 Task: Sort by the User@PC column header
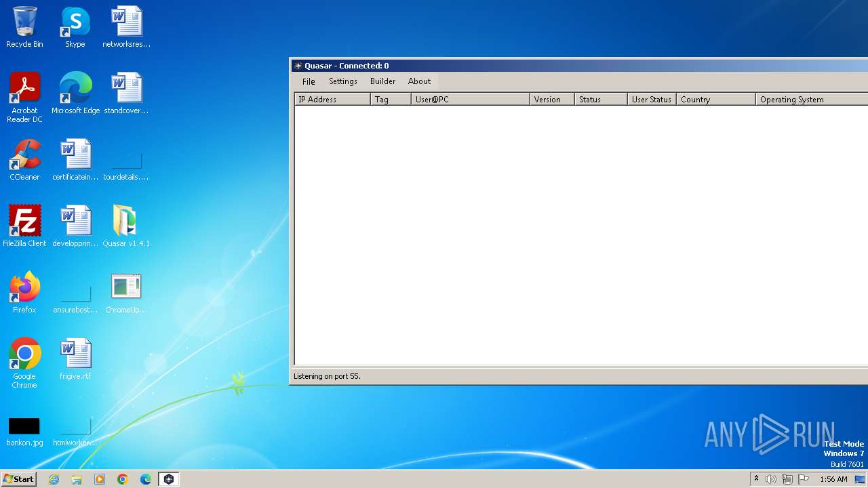(471, 99)
